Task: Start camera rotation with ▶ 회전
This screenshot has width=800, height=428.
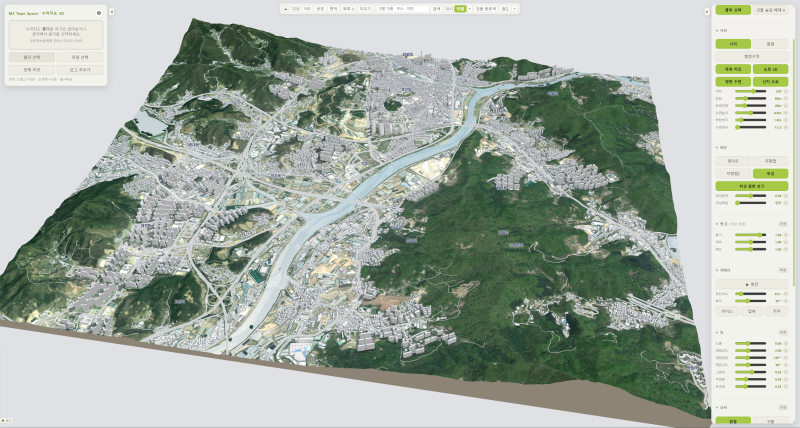Action: (x=752, y=284)
